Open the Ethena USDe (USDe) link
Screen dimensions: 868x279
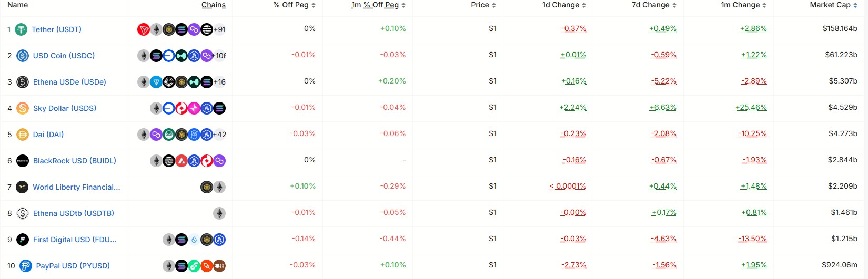[x=69, y=82]
